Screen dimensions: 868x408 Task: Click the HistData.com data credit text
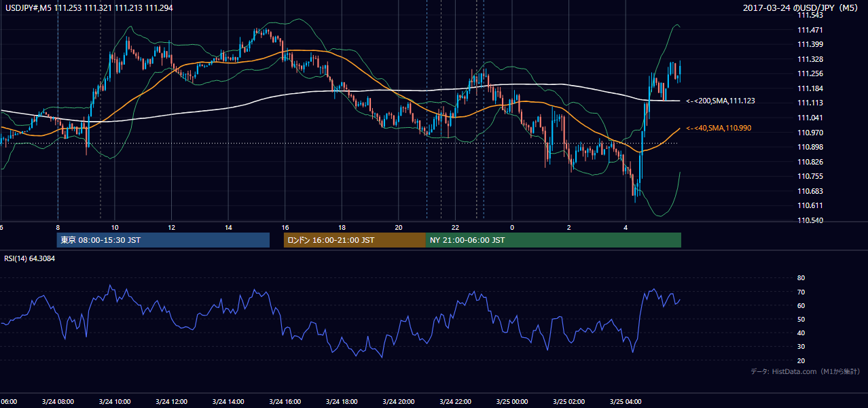click(806, 371)
